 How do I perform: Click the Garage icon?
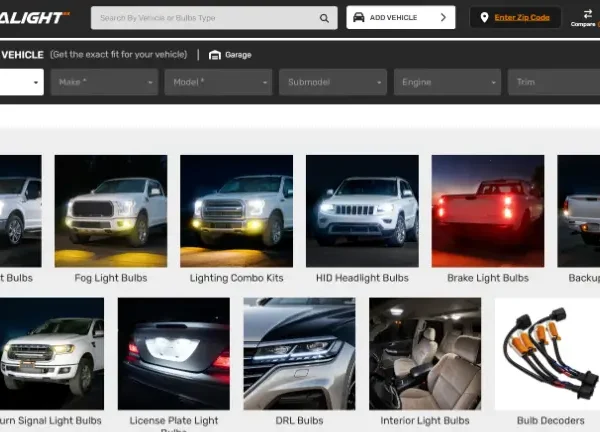click(x=215, y=55)
